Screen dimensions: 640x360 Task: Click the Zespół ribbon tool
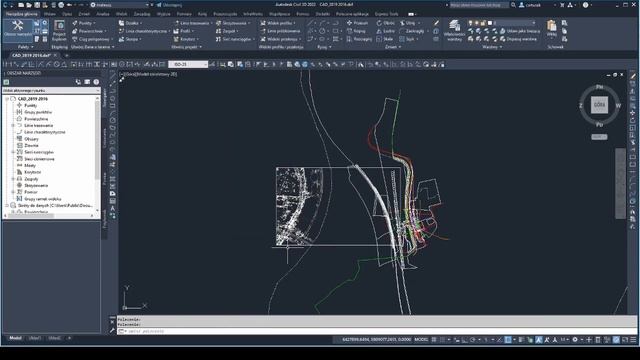(227, 31)
